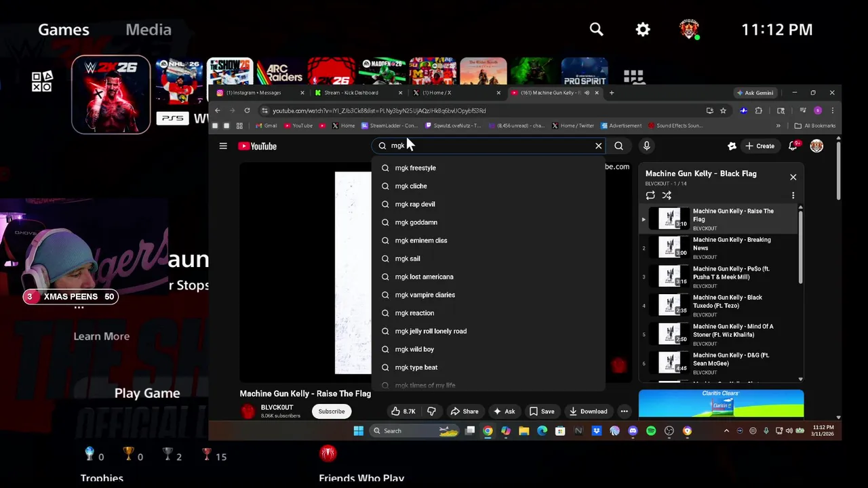
Task: Focus the YouTube search field containing mgk
Action: pyautogui.click(x=488, y=146)
